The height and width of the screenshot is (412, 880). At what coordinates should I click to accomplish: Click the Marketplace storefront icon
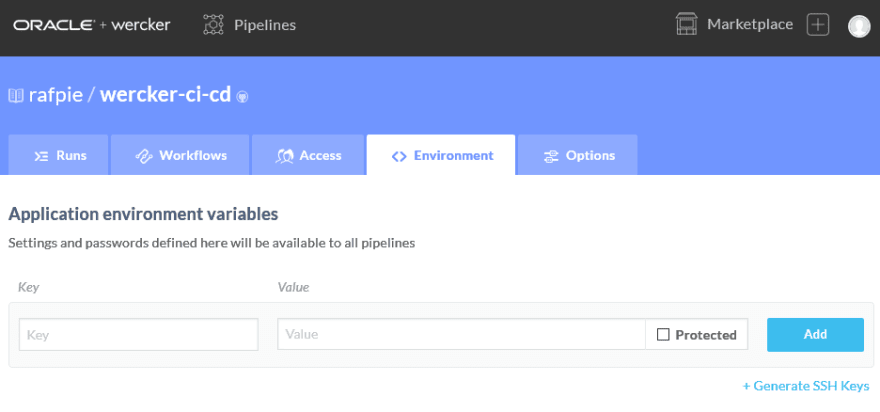pyautogui.click(x=686, y=25)
